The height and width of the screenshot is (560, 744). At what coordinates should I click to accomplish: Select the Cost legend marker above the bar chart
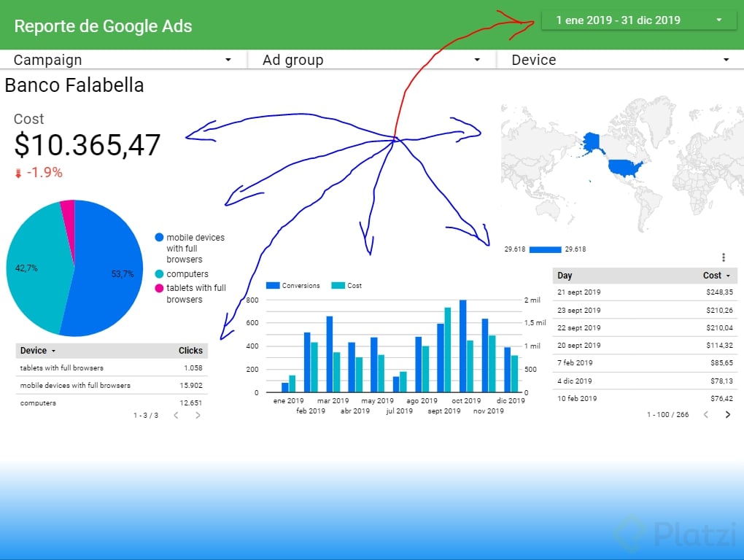click(338, 286)
